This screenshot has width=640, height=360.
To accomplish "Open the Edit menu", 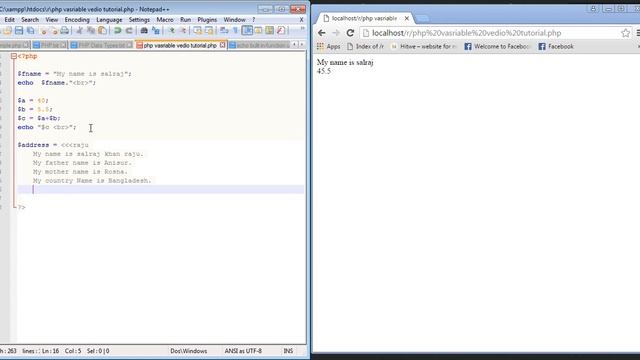I will point(9,20).
